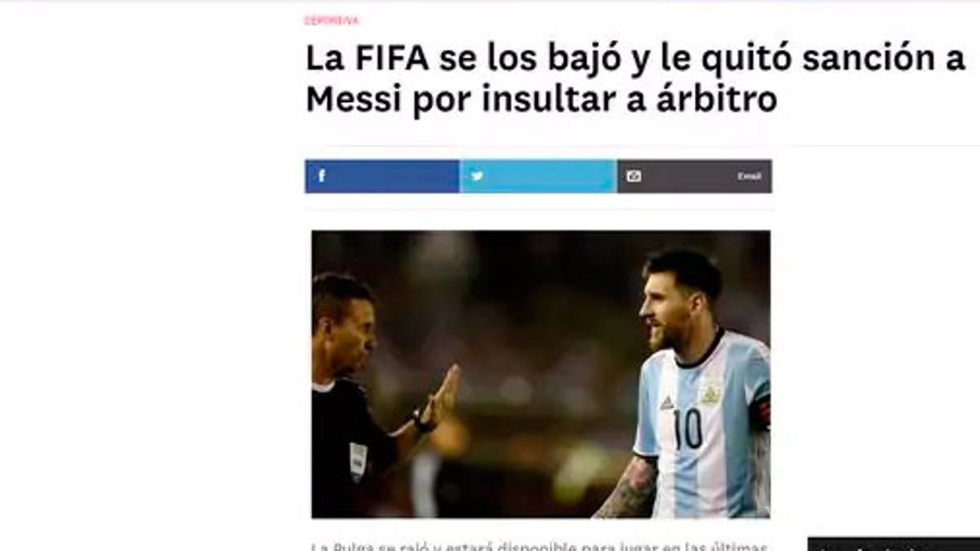Click the email envelope icon

(x=634, y=176)
